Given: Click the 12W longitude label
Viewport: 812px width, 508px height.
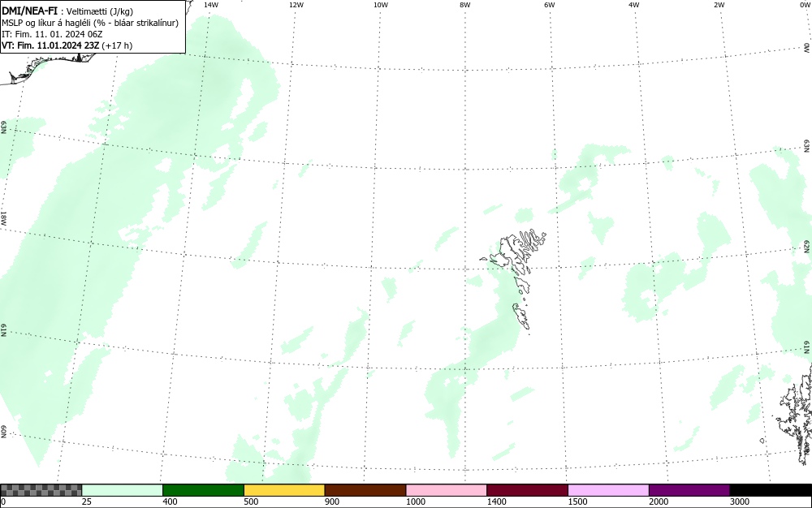Looking at the screenshot, I should tap(296, 5).
